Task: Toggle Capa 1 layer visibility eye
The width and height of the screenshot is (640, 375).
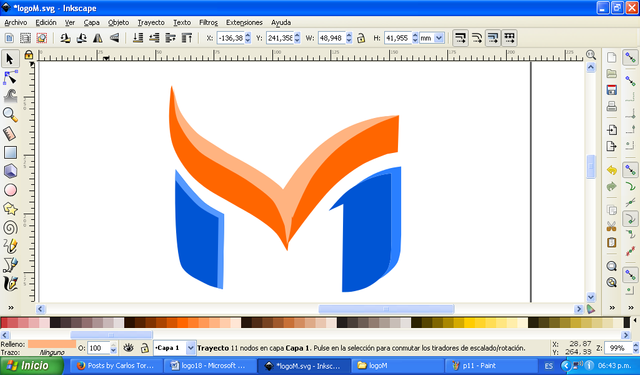Action: [x=129, y=348]
